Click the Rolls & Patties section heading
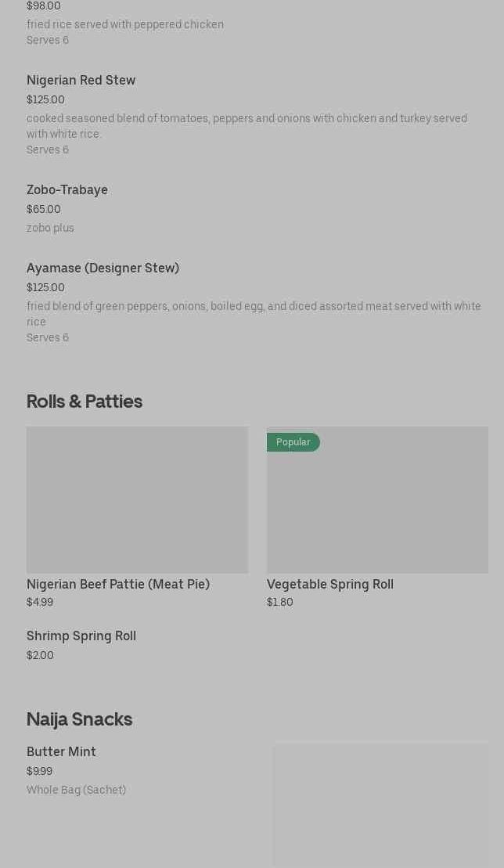The image size is (504, 868). click(85, 401)
